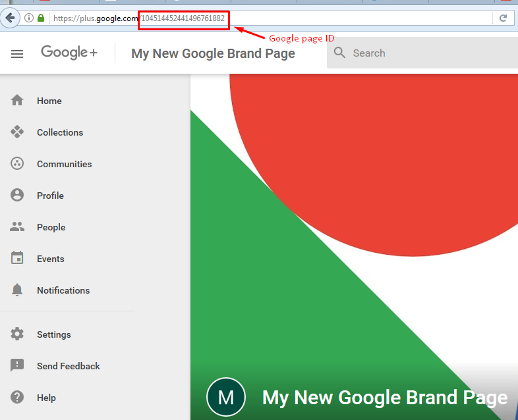This screenshot has width=518, height=420.
Task: Go to Home in sidebar
Action: (x=49, y=101)
